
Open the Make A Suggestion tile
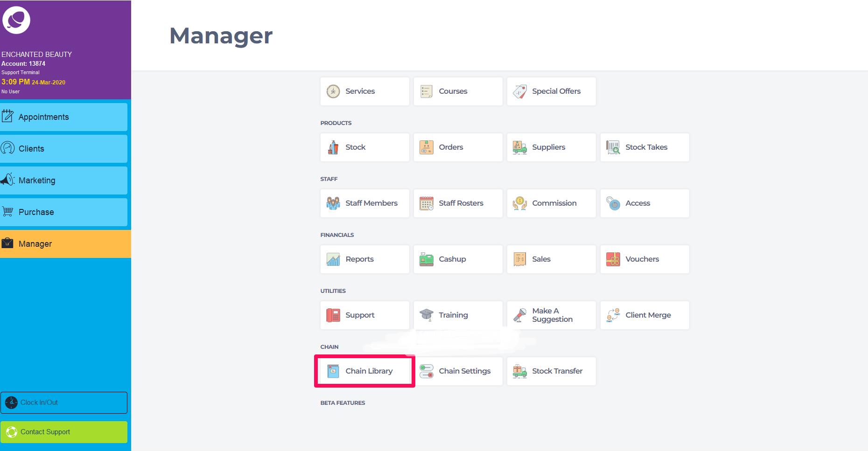(552, 315)
